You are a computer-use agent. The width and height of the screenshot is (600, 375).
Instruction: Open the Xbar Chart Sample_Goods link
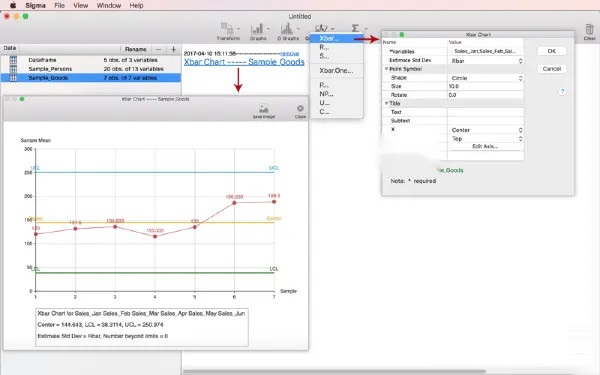(244, 62)
